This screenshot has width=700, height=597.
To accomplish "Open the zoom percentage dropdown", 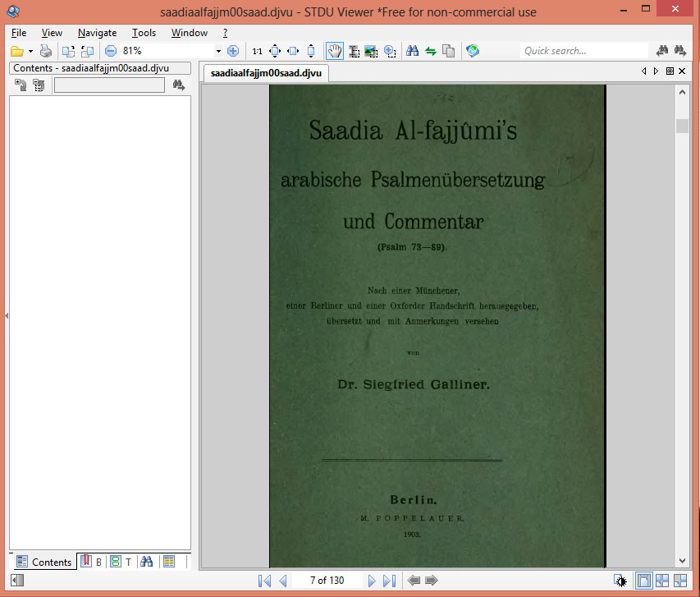I will click(x=218, y=51).
